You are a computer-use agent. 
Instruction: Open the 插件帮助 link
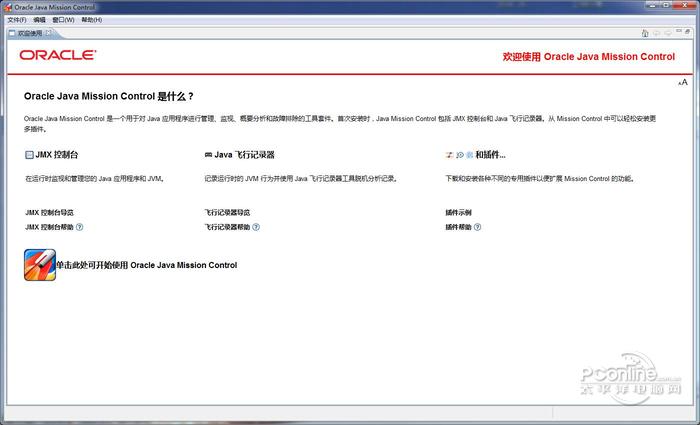[458, 227]
